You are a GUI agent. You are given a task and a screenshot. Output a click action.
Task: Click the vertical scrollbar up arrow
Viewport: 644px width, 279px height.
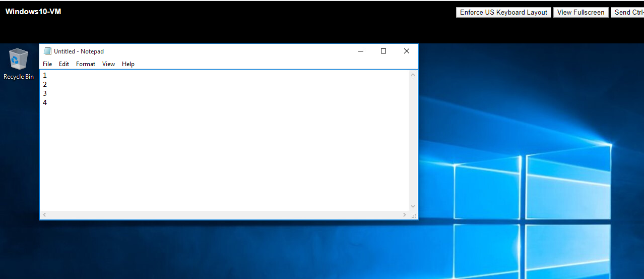point(413,75)
